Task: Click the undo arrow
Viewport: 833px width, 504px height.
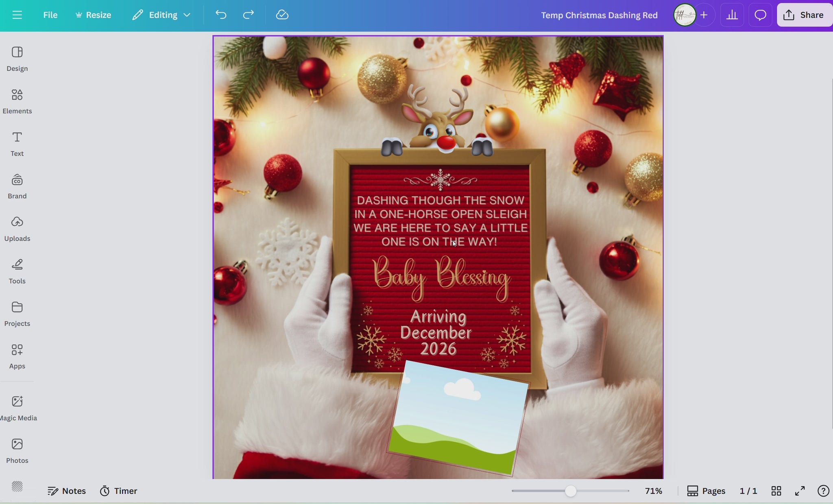Action: click(221, 15)
